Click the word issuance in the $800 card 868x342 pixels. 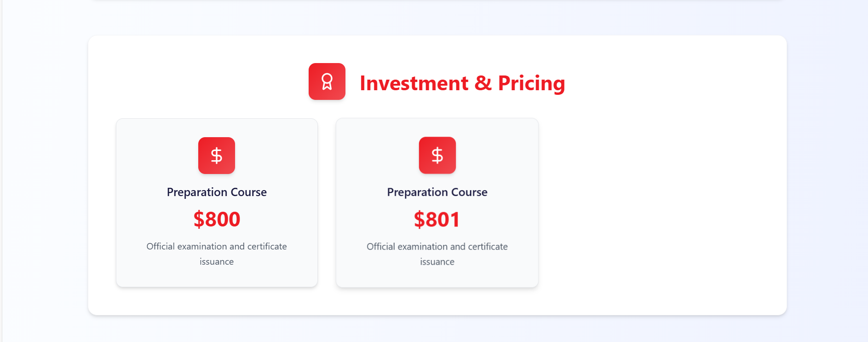(x=217, y=261)
